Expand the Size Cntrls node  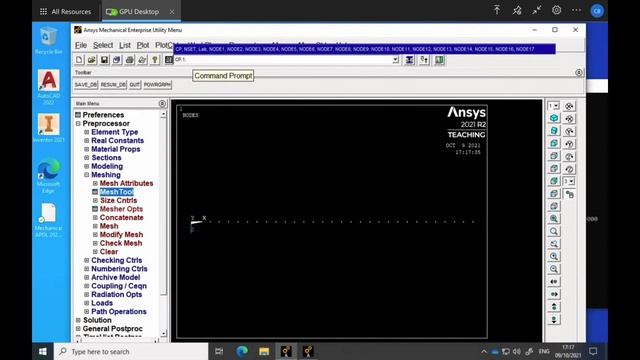click(x=95, y=201)
